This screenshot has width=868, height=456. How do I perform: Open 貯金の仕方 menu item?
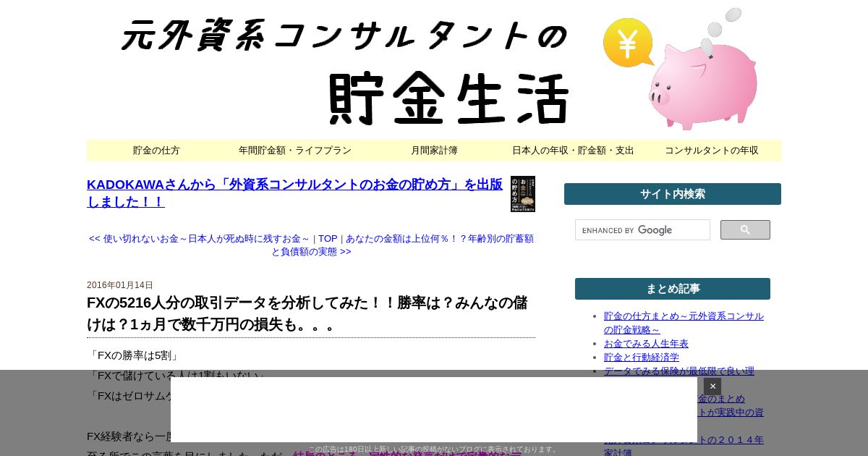click(x=156, y=151)
